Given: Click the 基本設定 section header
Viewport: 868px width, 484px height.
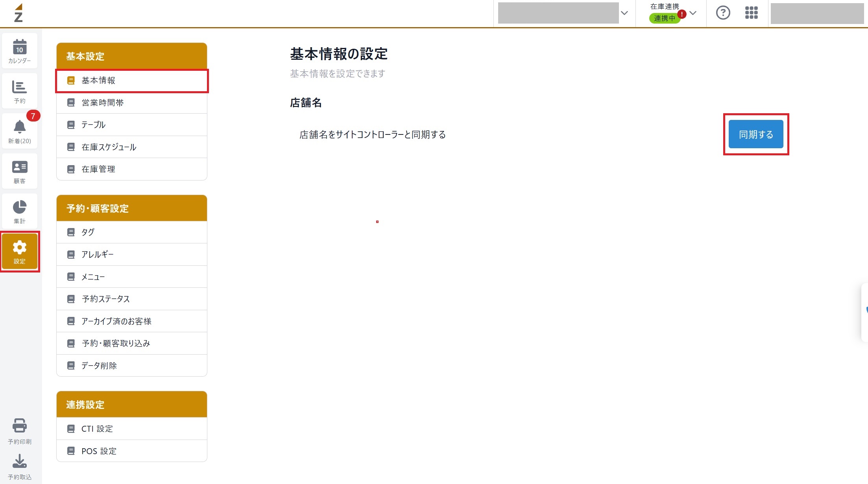Looking at the screenshot, I should (x=132, y=56).
